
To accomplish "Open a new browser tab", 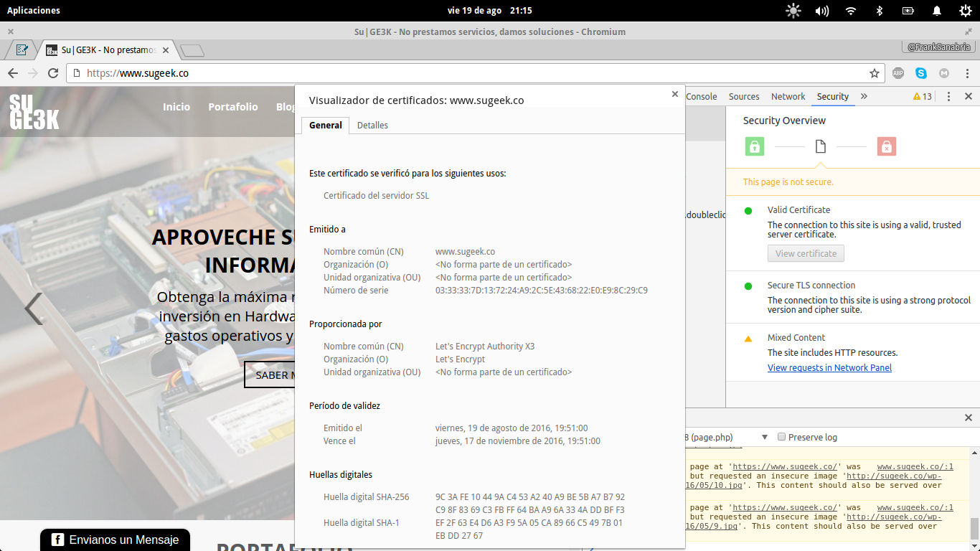I will [192, 50].
